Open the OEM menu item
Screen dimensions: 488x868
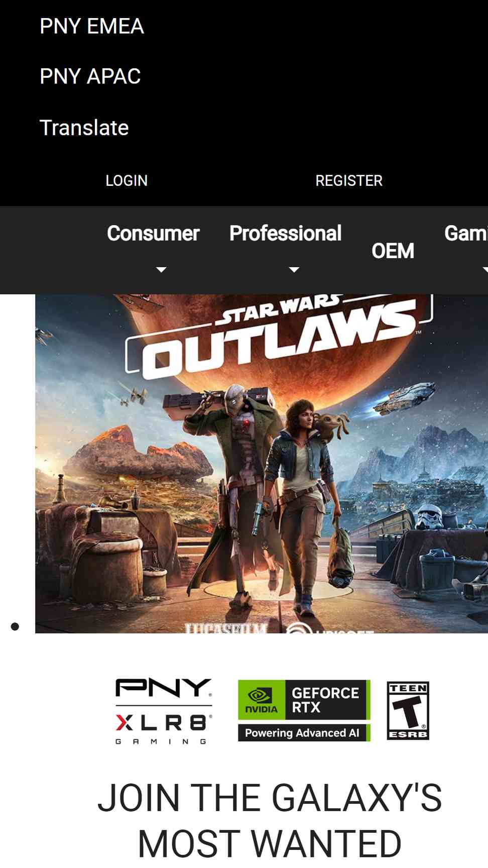[x=393, y=251]
